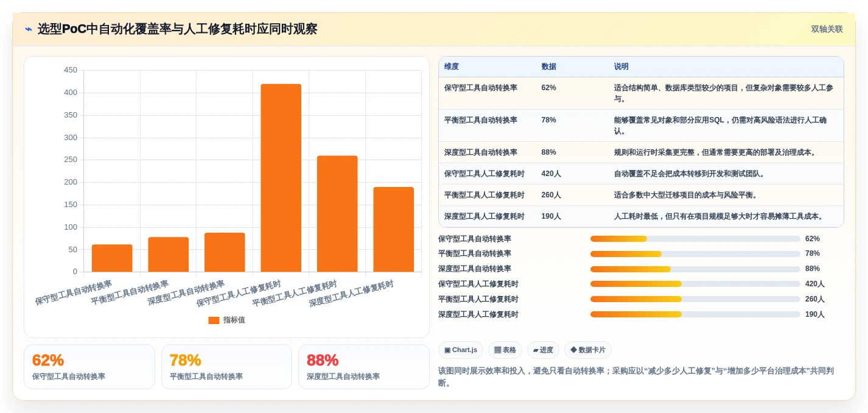The width and height of the screenshot is (868, 413).
Task: Select table row cell 平衡型工具人工修复耗时
Action: [485, 195]
